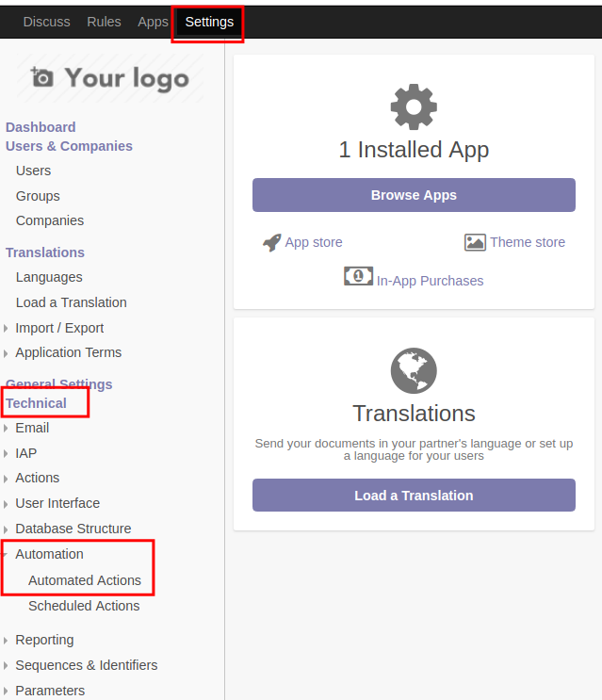
Task: Click the Browse Apps button
Action: coord(414,195)
